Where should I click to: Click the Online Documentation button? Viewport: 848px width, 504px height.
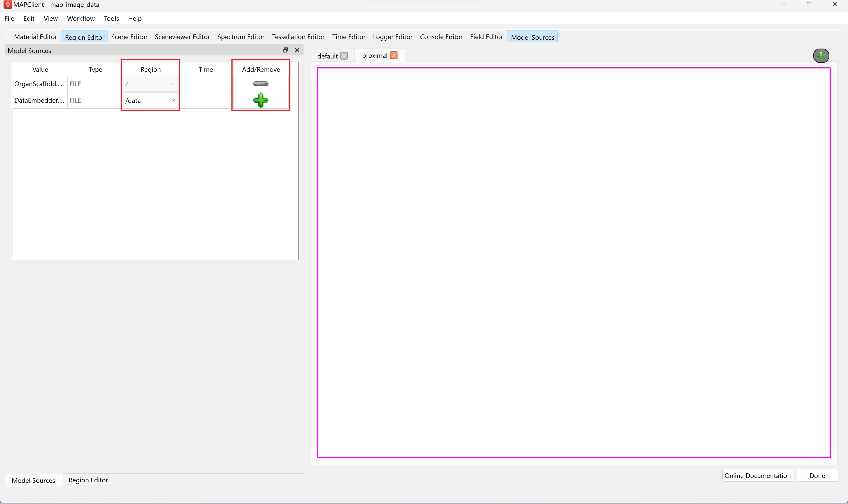point(757,476)
